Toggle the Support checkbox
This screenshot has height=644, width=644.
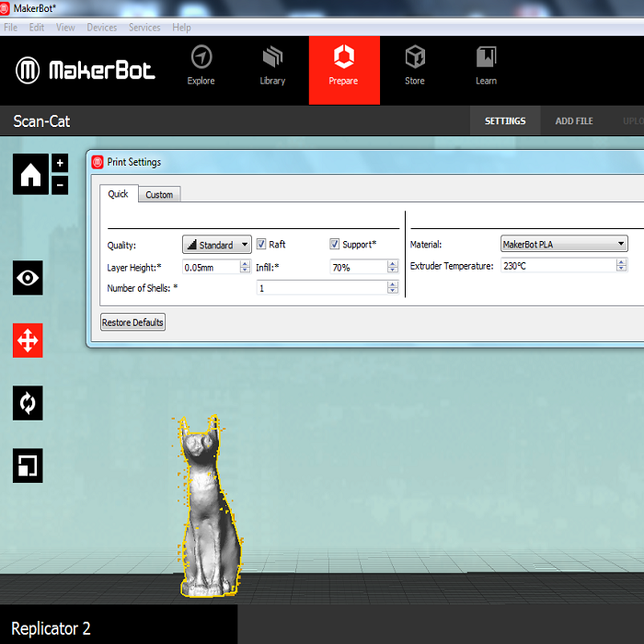334,244
